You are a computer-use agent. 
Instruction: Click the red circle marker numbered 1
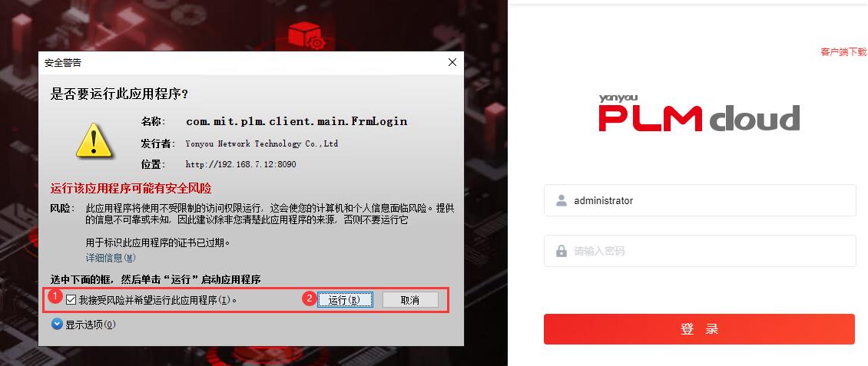pos(55,297)
